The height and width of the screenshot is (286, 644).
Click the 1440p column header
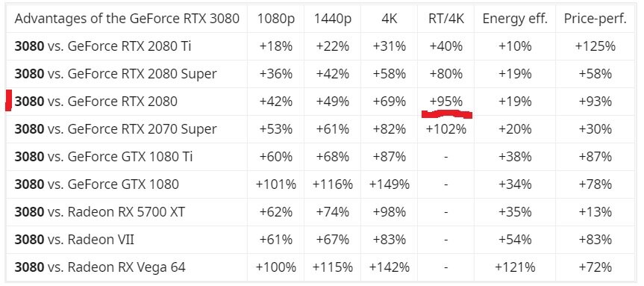tap(332, 19)
